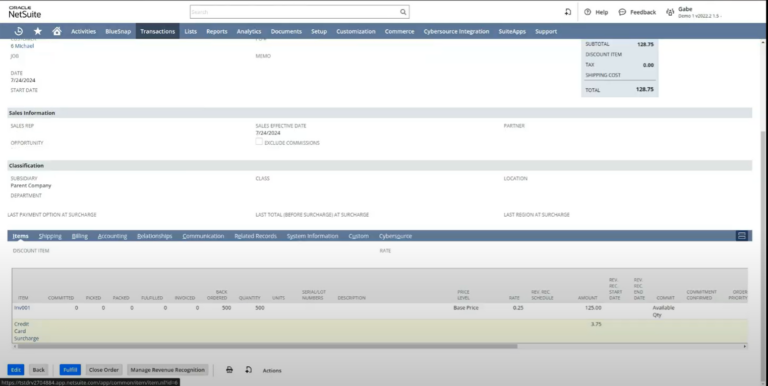
Task: Click the Total 128.75 summary value
Action: coord(645,90)
